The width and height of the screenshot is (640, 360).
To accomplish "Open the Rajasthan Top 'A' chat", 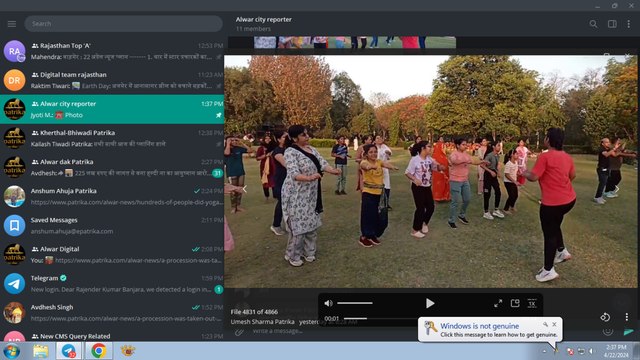I will (x=112, y=51).
